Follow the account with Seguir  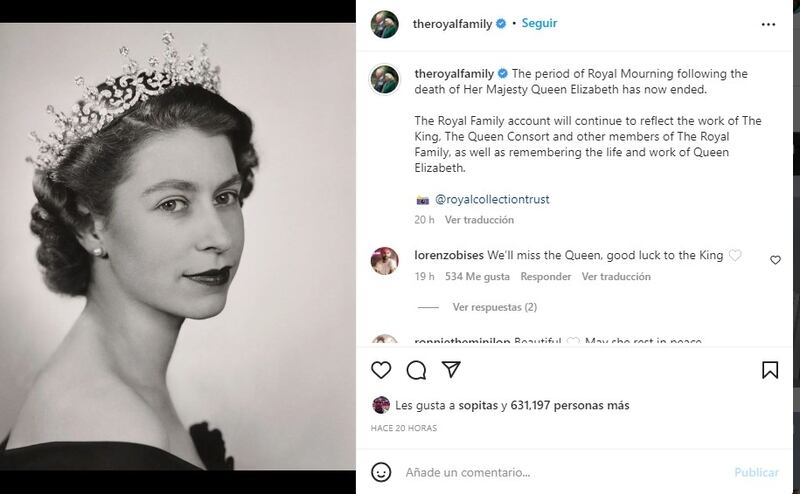pos(539,23)
